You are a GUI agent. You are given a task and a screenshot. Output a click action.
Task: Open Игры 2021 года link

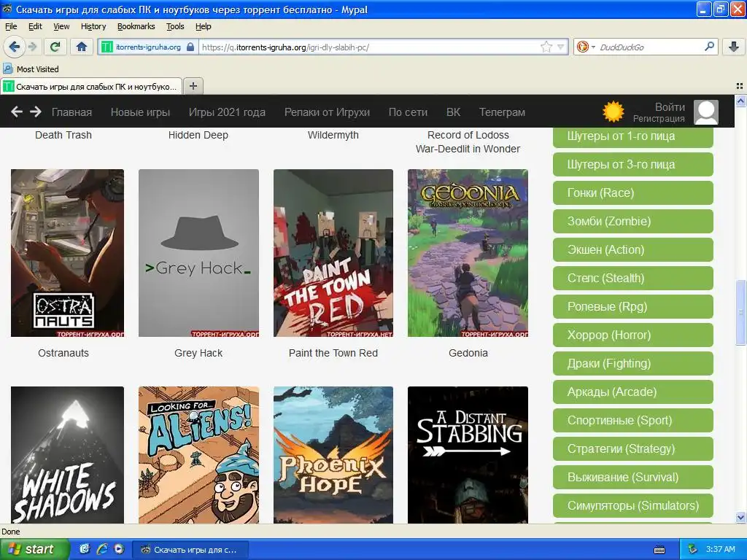228,112
